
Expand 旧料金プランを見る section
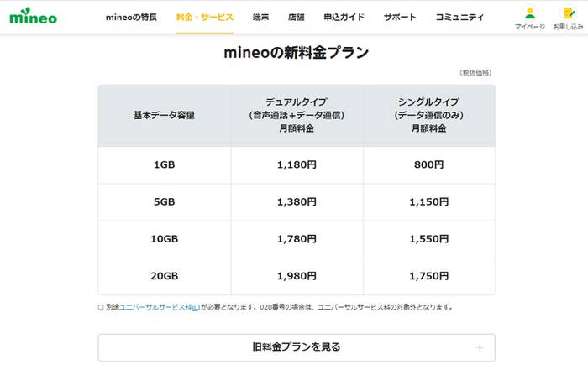pyautogui.click(x=297, y=347)
